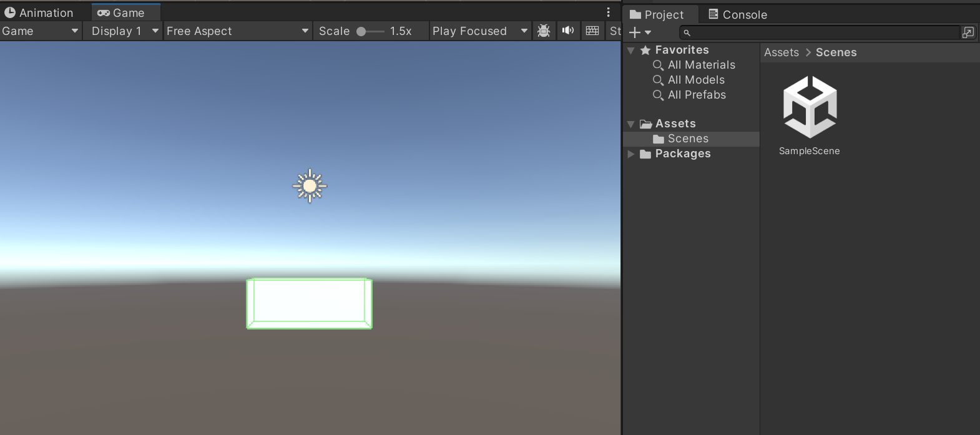Expand the Packages folder arrow
Viewport: 980px width, 435px height.
click(x=631, y=154)
